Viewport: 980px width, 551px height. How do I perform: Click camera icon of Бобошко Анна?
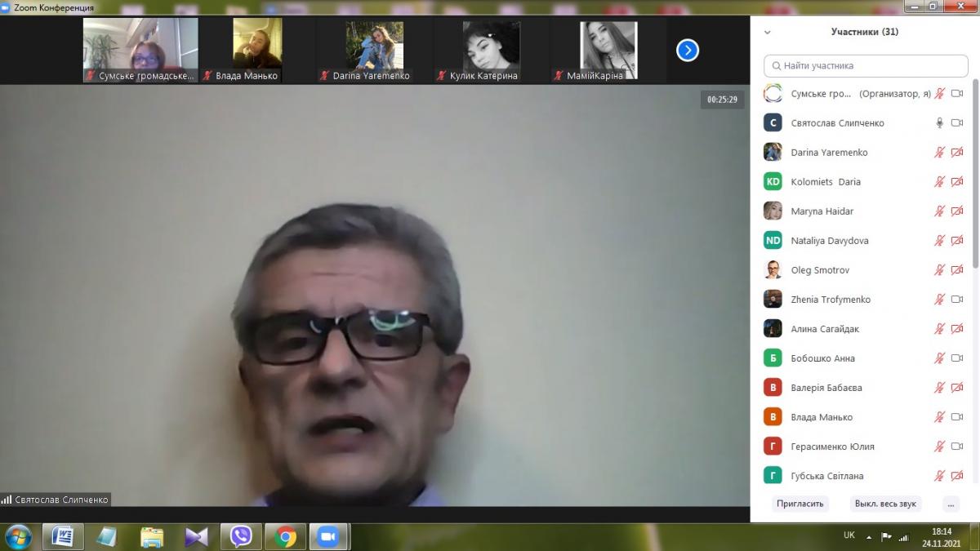(x=957, y=358)
